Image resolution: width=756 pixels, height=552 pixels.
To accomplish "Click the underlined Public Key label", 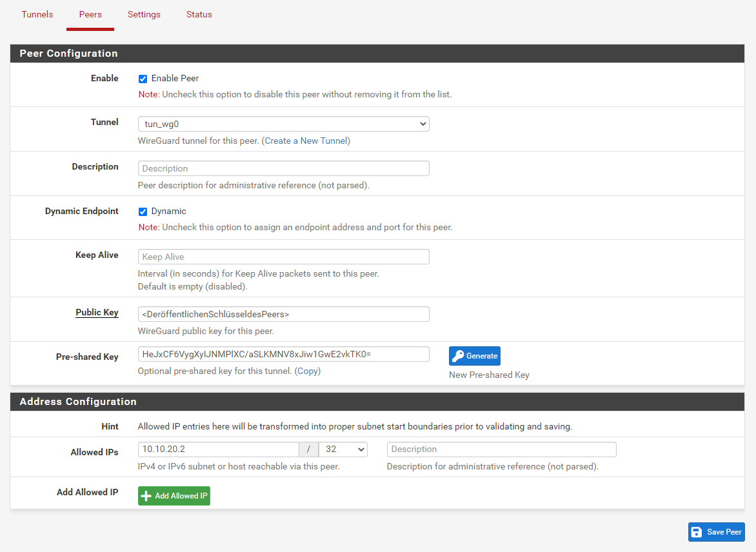I will pos(97,312).
